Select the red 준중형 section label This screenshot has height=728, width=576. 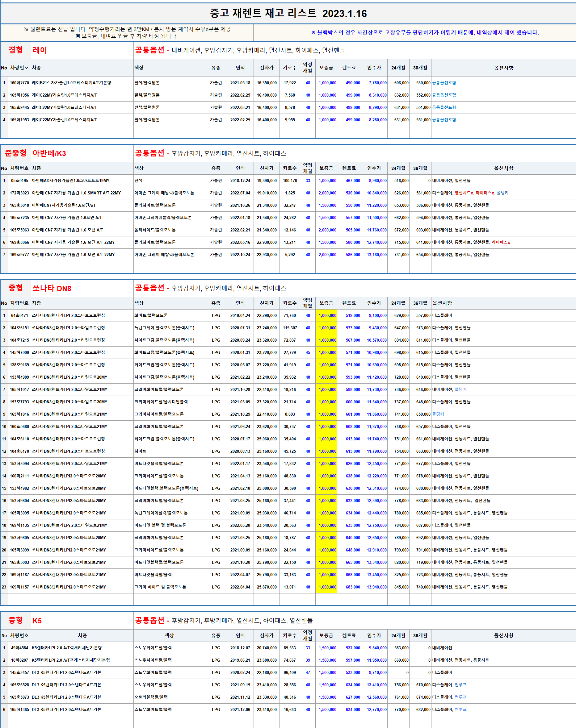[x=15, y=153]
